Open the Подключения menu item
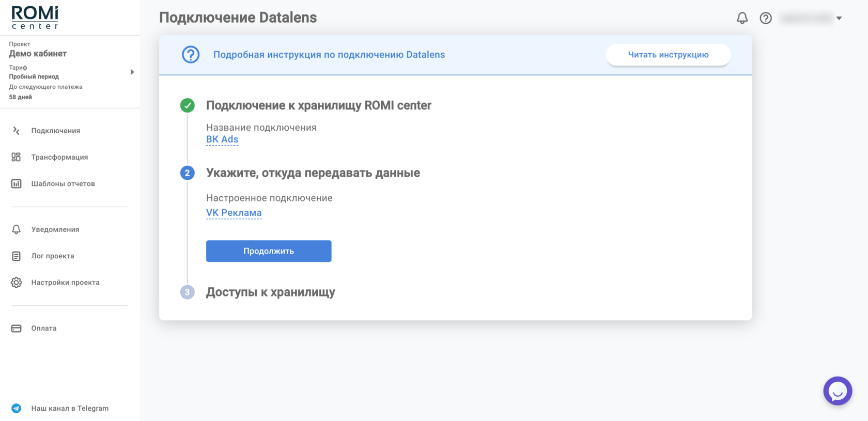The height and width of the screenshot is (421, 868). 55,131
